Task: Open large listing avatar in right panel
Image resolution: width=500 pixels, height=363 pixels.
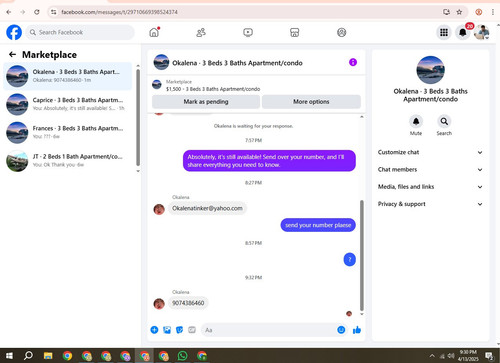Action: tap(430, 70)
